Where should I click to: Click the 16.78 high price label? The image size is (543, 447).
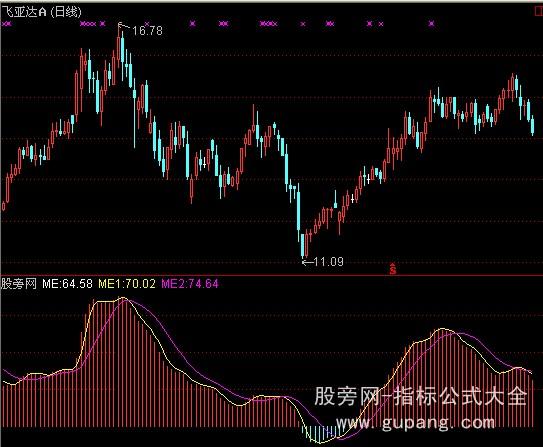tap(148, 31)
